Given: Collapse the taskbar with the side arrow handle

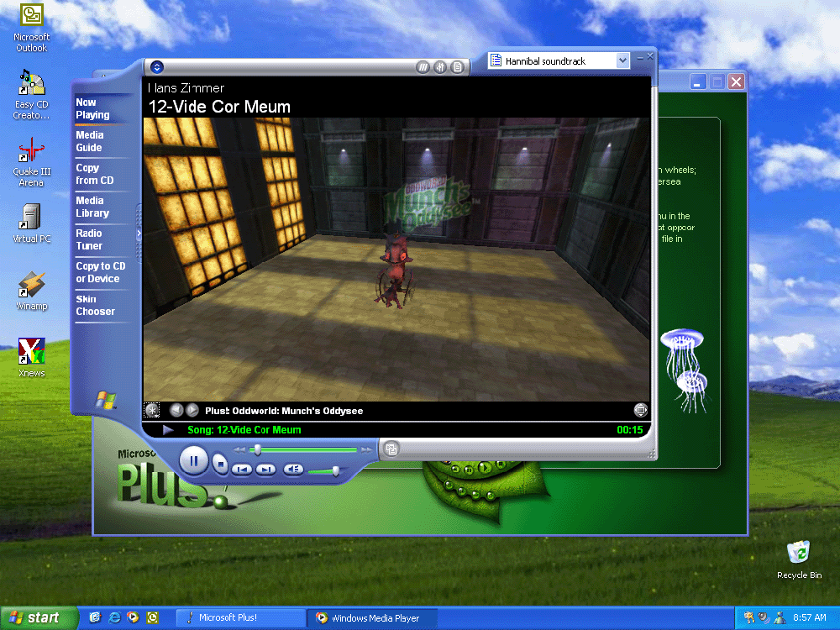Looking at the screenshot, I should click(139, 233).
